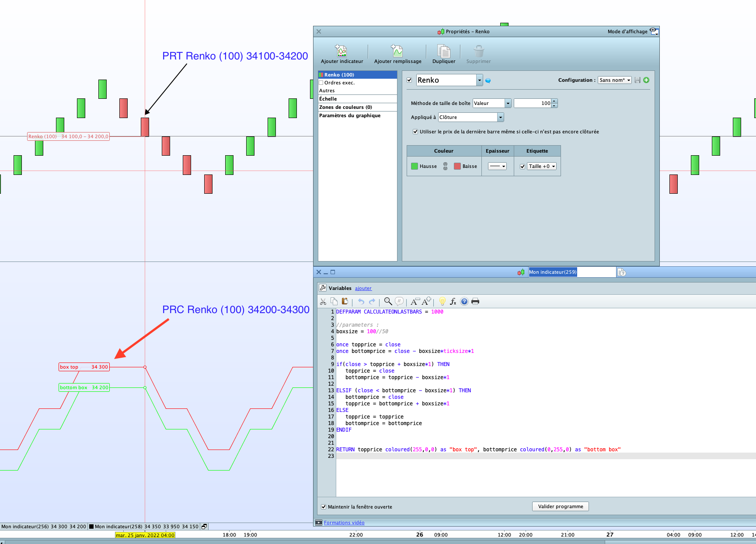This screenshot has width=756, height=544.
Task: Select 'Autres' in the properties list
Action: pos(358,91)
